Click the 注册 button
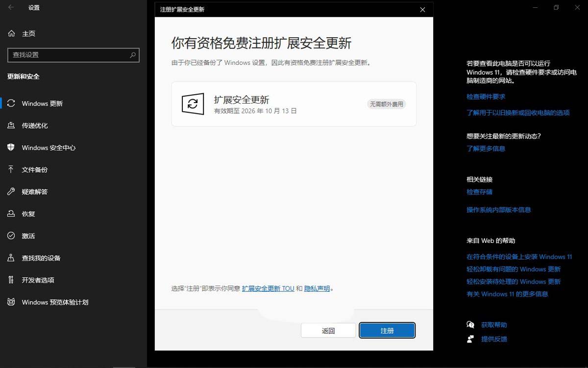 click(x=387, y=331)
